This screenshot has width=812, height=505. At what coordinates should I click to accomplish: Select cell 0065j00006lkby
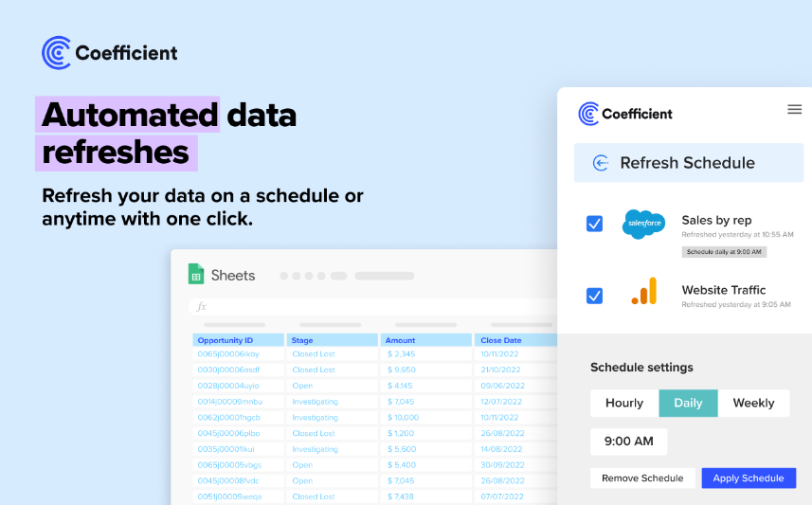click(238, 354)
